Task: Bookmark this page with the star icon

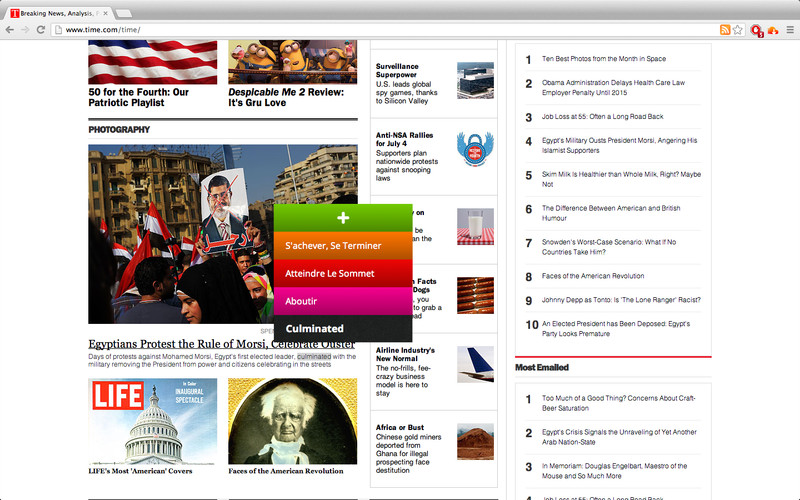Action: pyautogui.click(x=737, y=30)
